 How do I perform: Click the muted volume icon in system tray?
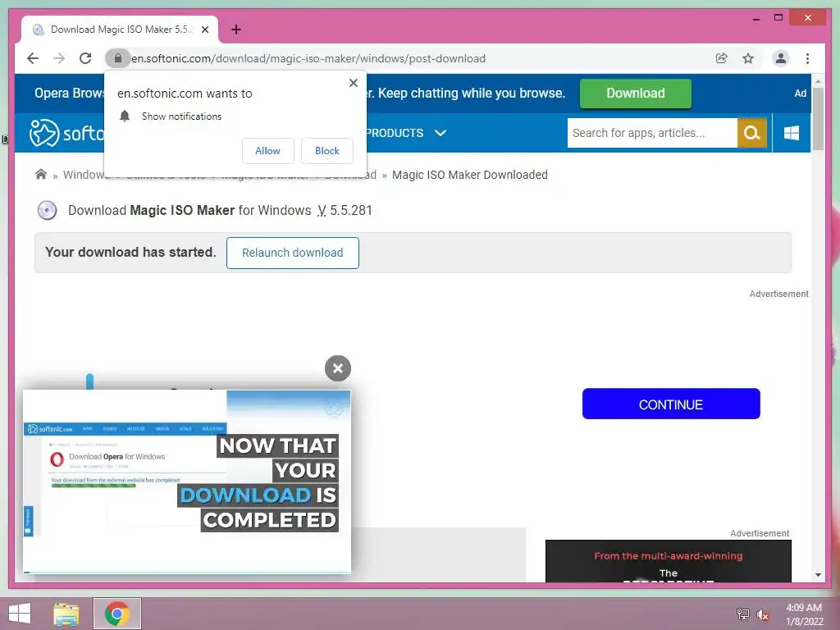(762, 614)
